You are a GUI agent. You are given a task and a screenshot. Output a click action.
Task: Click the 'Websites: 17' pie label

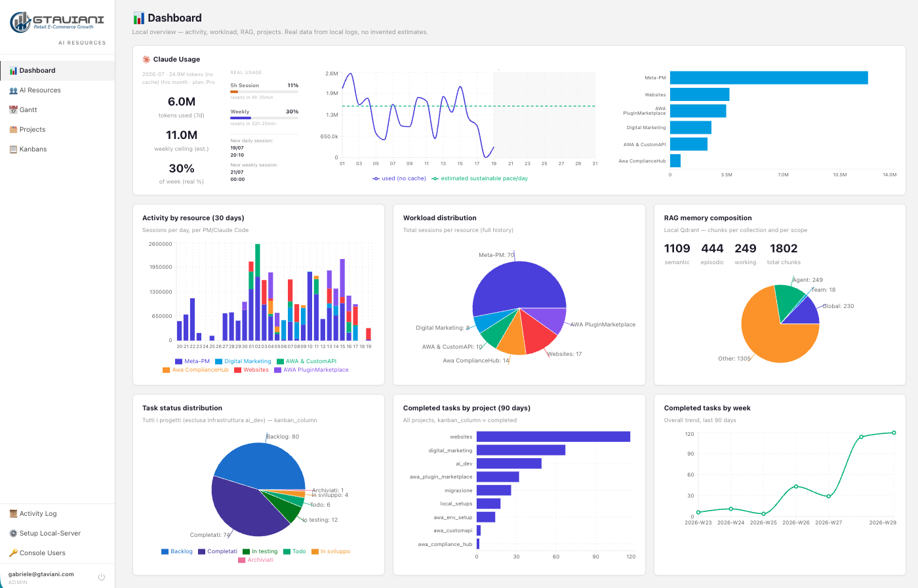(x=565, y=354)
